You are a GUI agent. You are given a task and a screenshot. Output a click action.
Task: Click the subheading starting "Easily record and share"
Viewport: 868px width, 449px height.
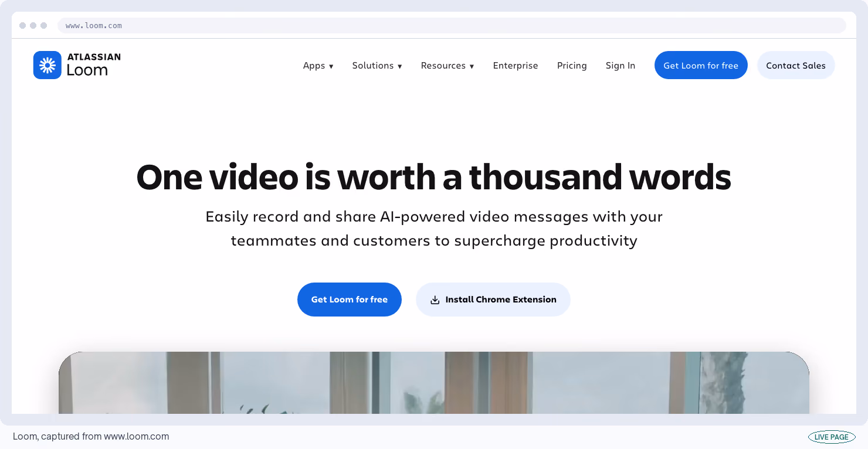click(x=434, y=229)
